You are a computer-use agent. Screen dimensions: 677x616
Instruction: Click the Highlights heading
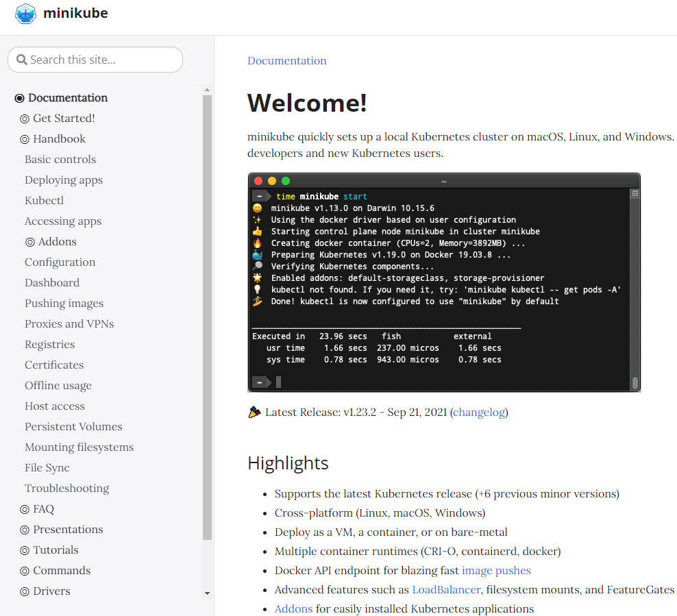288,463
